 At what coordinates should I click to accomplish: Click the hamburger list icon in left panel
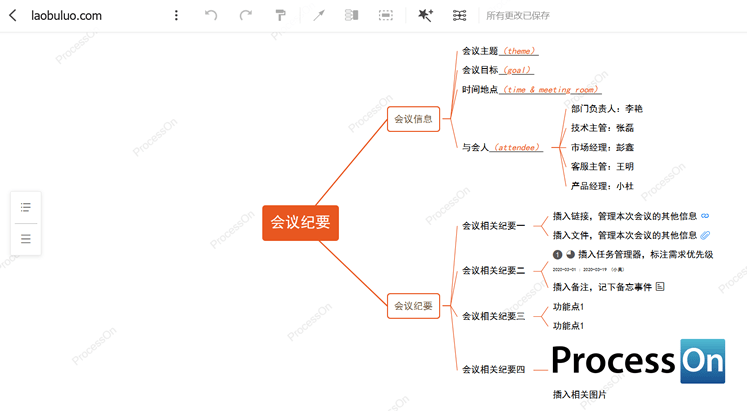coord(26,239)
